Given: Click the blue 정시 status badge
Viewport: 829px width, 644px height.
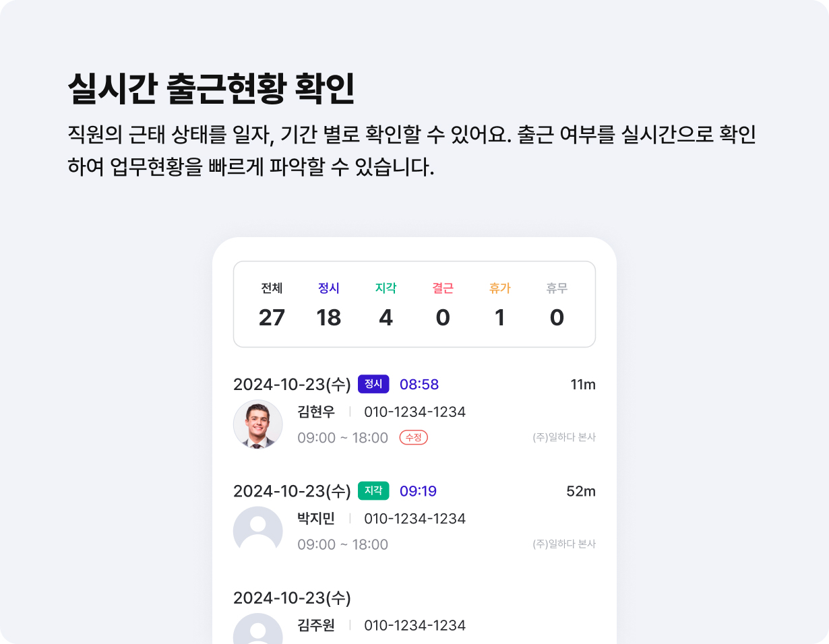Looking at the screenshot, I should 373,384.
